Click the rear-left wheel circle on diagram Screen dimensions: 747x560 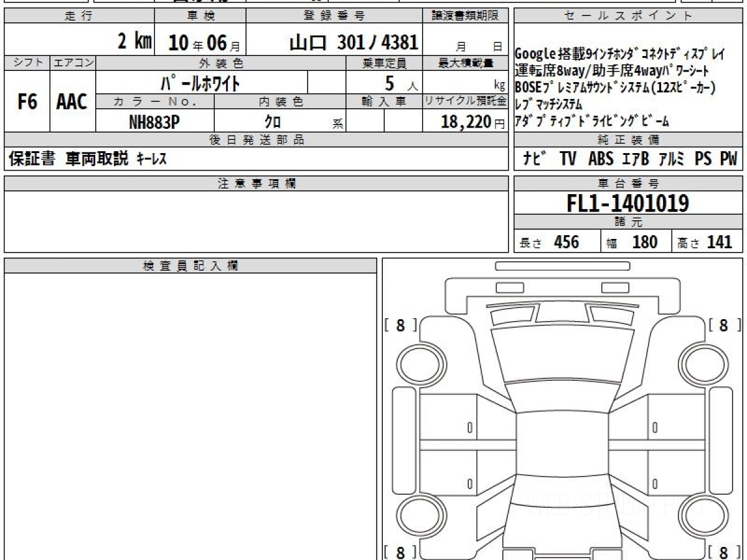(x=420, y=516)
